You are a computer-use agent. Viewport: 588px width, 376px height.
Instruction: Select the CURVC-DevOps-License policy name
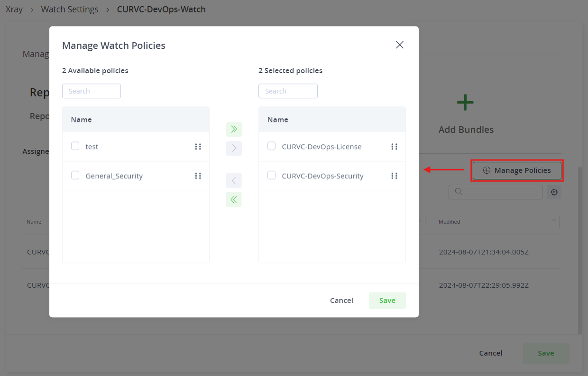tap(322, 147)
